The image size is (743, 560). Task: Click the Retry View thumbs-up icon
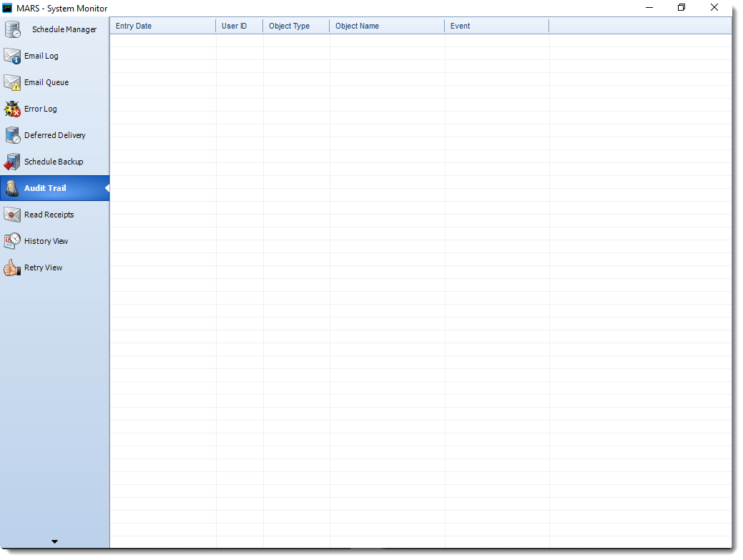click(12, 267)
